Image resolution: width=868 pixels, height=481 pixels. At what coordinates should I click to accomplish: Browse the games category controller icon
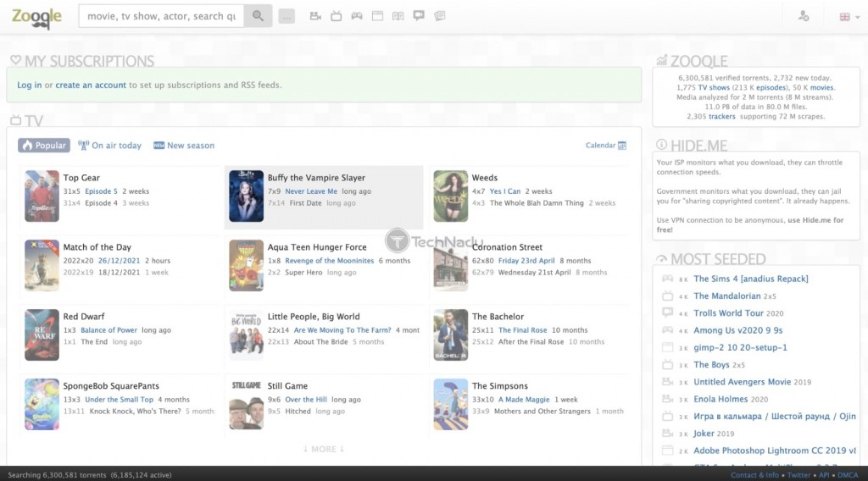(x=357, y=16)
